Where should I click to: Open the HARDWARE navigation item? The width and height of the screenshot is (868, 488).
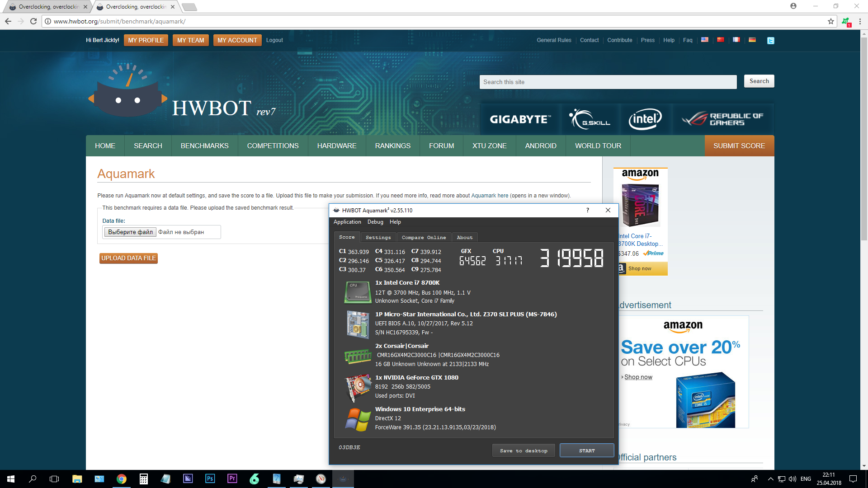point(337,145)
